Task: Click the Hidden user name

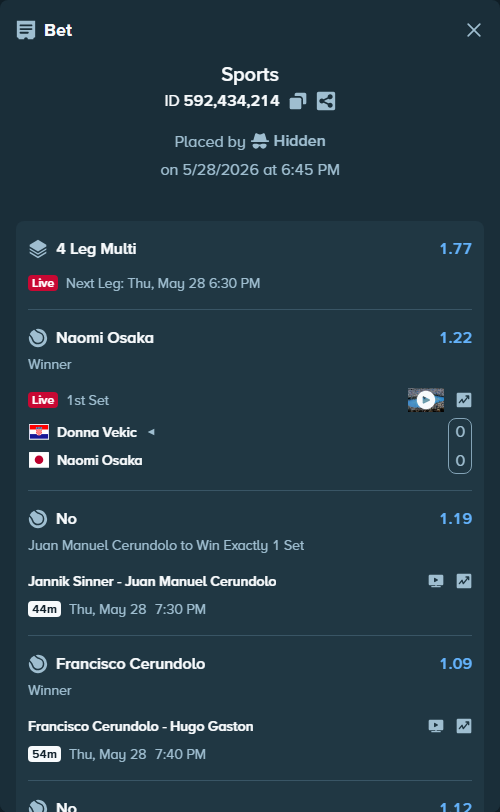Action: click(299, 141)
